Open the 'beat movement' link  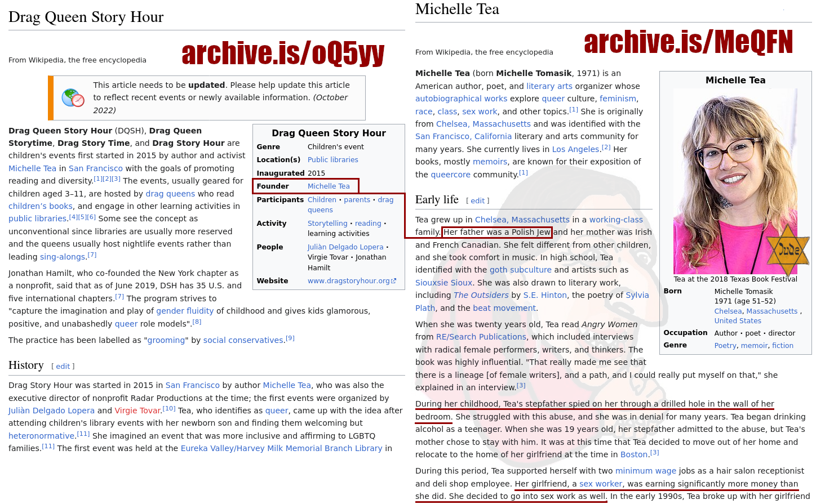coord(504,308)
